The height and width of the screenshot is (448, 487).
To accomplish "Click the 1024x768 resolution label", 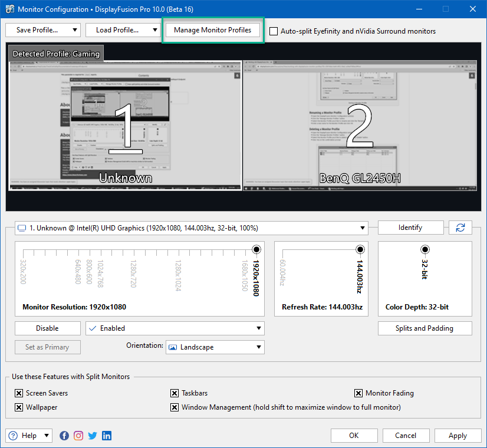I will tap(100, 274).
